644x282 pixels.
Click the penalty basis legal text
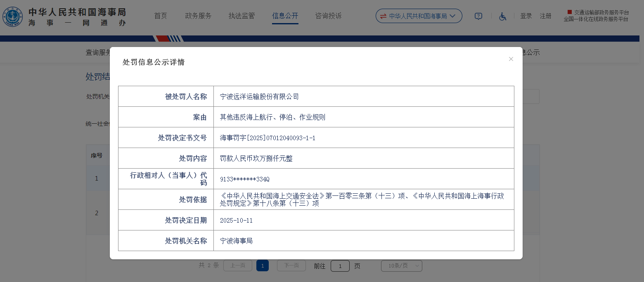[x=362, y=200]
